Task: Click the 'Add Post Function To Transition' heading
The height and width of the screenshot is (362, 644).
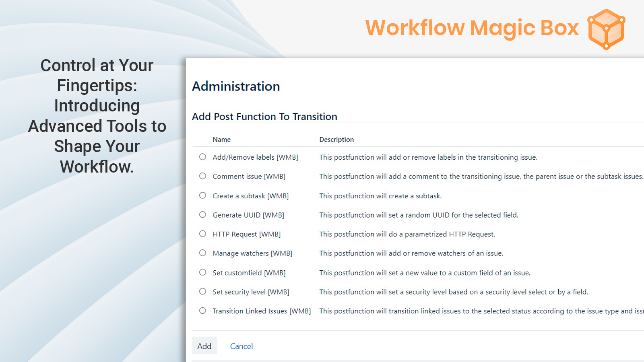Action: tap(264, 117)
